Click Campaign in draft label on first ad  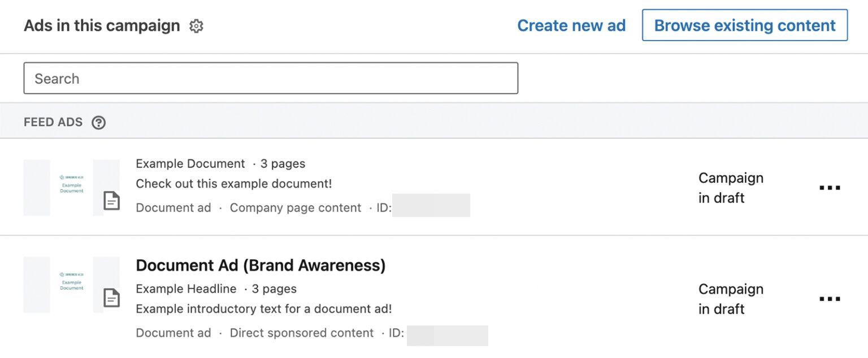(x=731, y=188)
